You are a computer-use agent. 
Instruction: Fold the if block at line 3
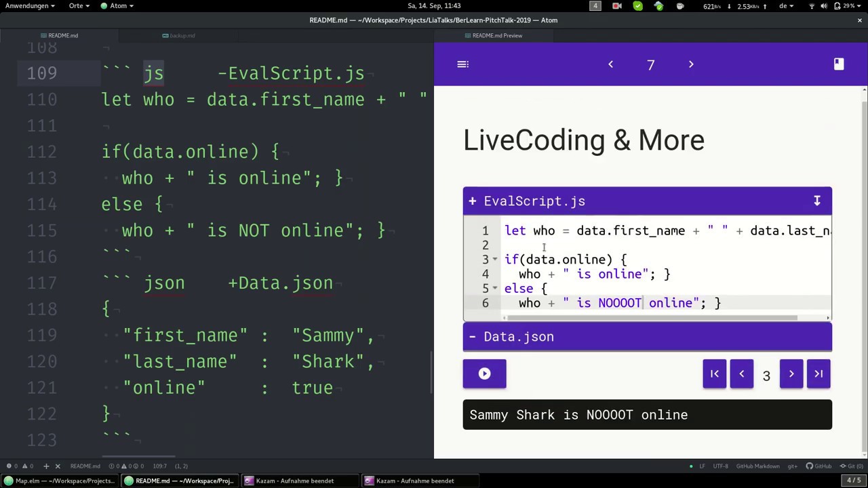495,260
